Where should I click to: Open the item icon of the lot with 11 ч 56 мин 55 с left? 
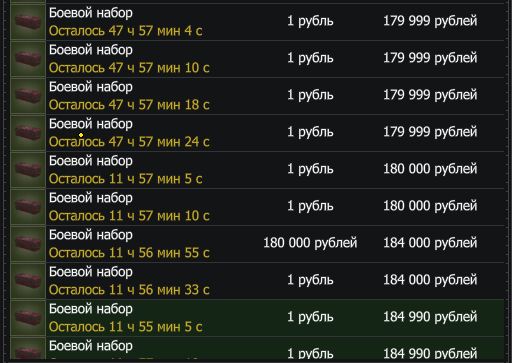tap(28, 244)
